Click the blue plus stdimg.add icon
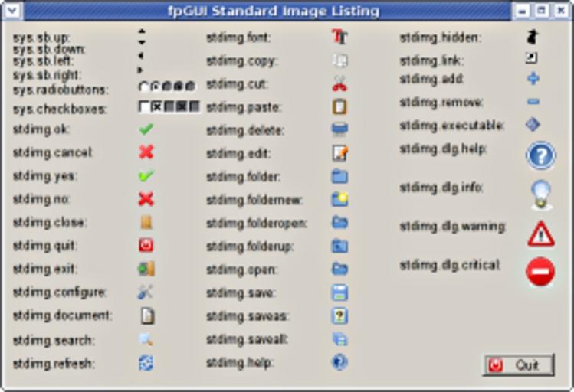This screenshot has height=392, width=574. (x=533, y=78)
